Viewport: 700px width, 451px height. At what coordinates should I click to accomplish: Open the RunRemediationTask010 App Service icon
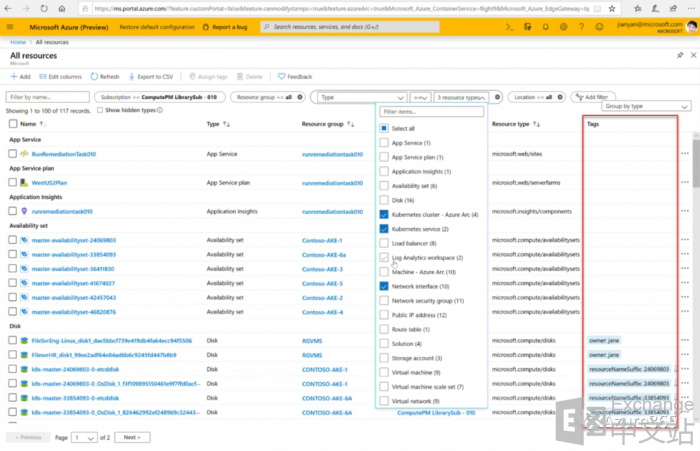(24, 154)
